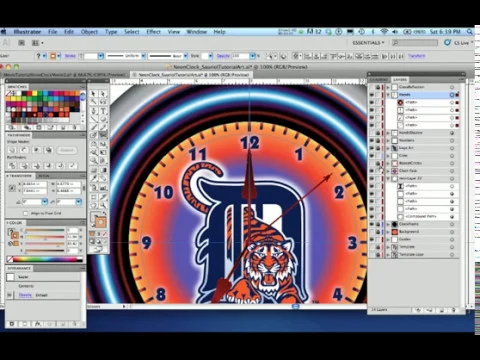
Task: Click the Opacity link in the control bar
Action: 223,56
